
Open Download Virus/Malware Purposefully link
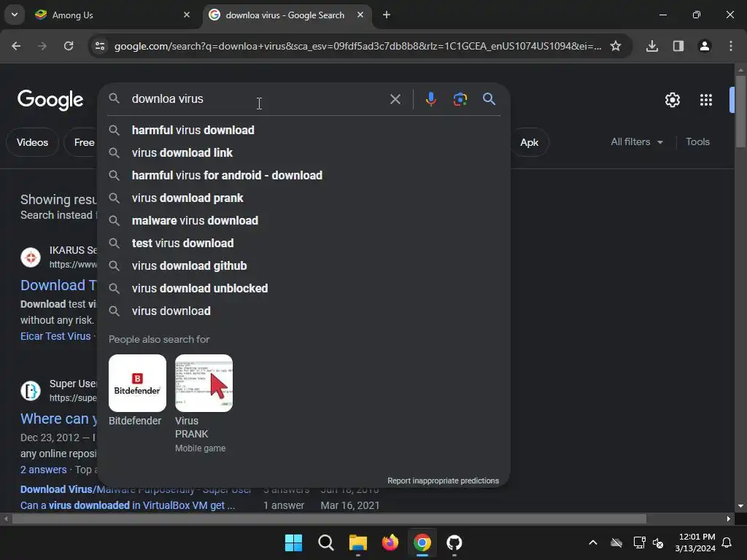[135, 489]
